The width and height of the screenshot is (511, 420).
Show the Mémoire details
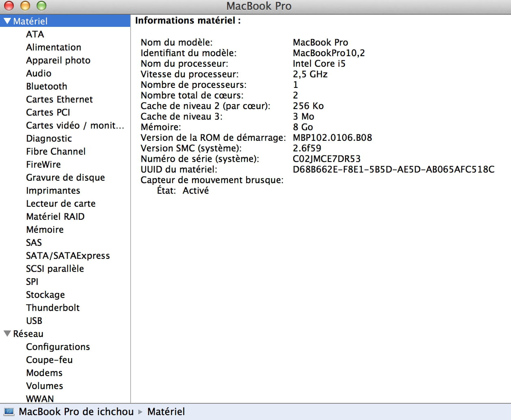click(45, 230)
